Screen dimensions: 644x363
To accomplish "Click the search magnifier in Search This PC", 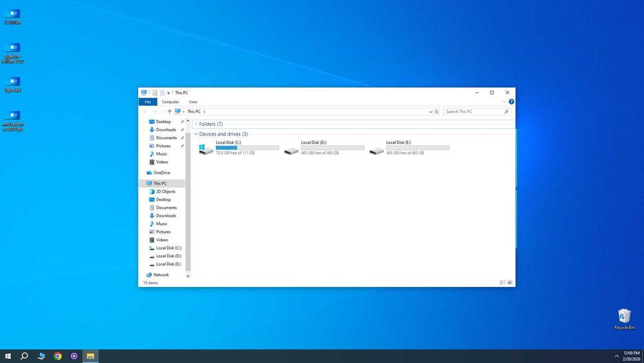I will [506, 112].
